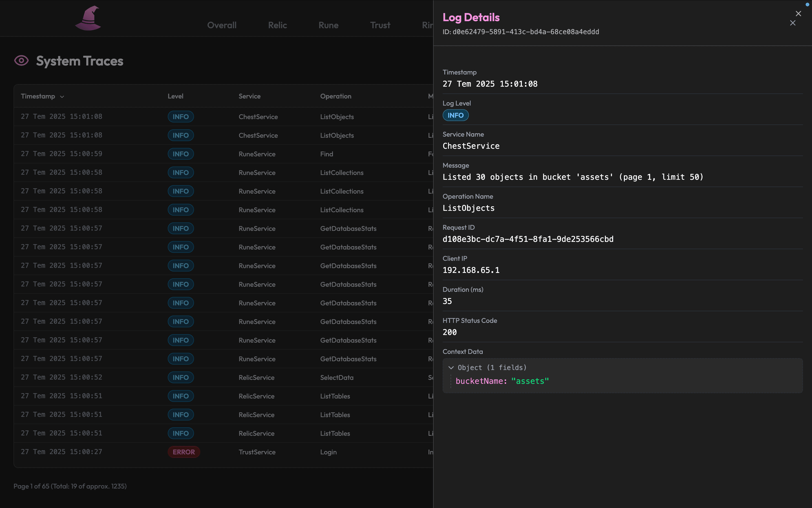Click the Duration value 35
This screenshot has height=508, width=812.
447,301
